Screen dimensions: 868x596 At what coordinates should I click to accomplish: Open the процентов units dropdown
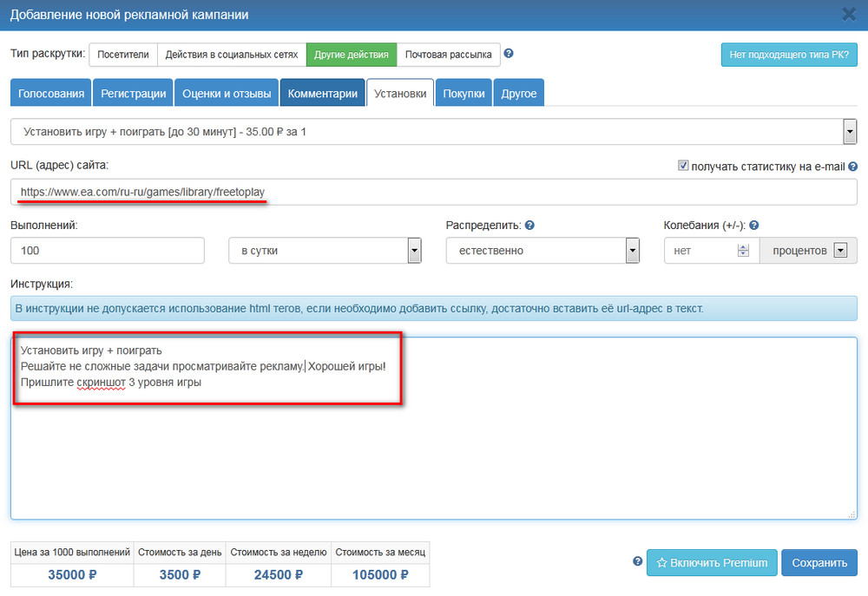pos(838,251)
